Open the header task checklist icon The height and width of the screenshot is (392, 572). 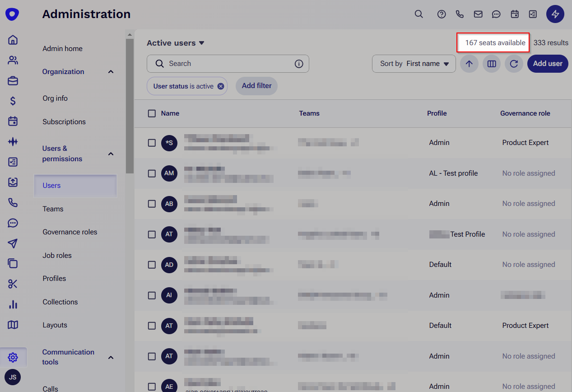pos(533,14)
